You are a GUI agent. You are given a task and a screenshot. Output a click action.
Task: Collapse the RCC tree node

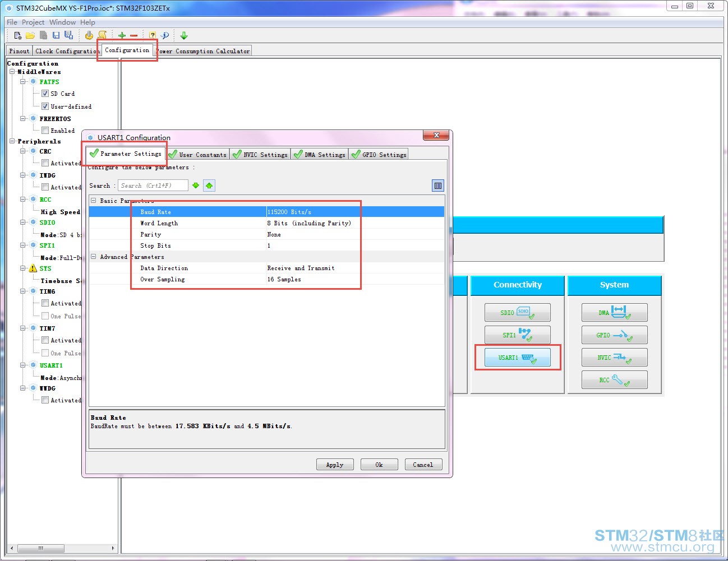[23, 200]
